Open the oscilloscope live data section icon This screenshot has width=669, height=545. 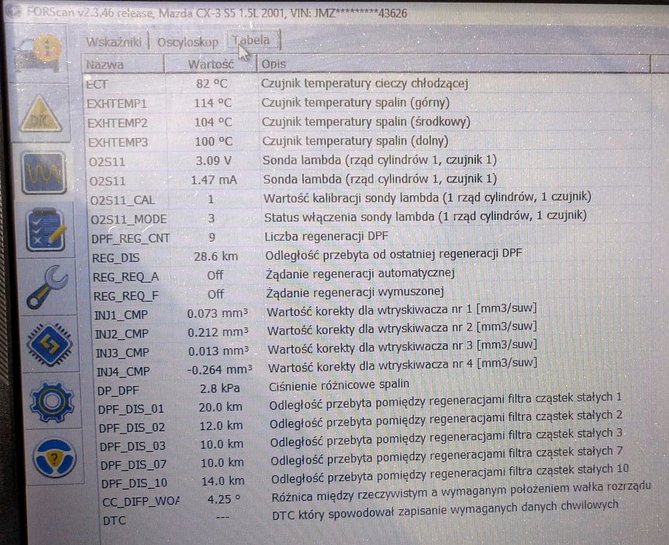pos(44,172)
